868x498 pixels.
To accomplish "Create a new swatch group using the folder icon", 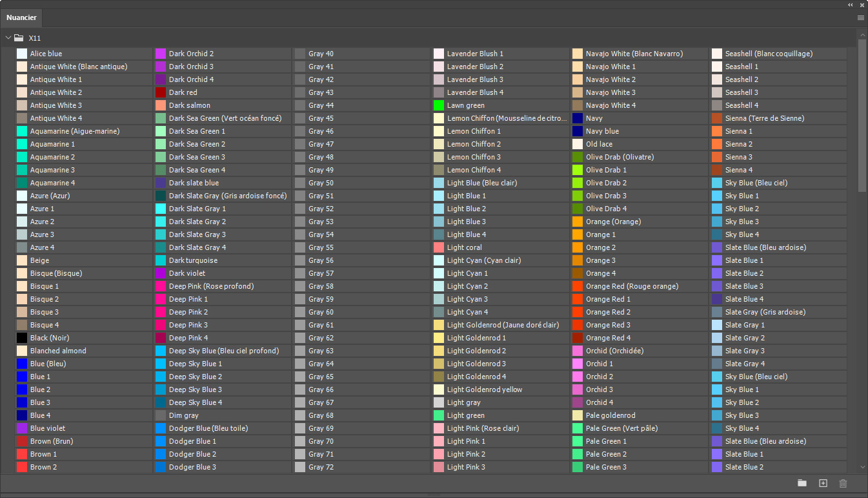I will [x=802, y=482].
